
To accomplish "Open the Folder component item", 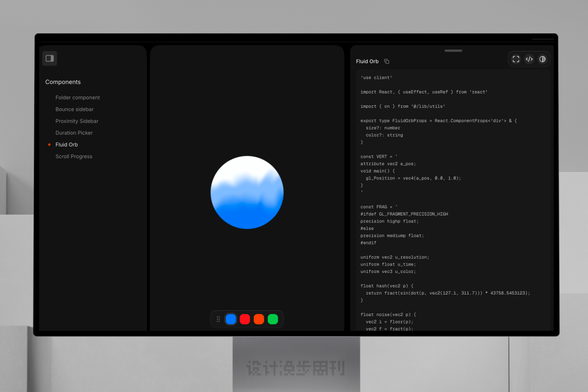I will coord(77,98).
